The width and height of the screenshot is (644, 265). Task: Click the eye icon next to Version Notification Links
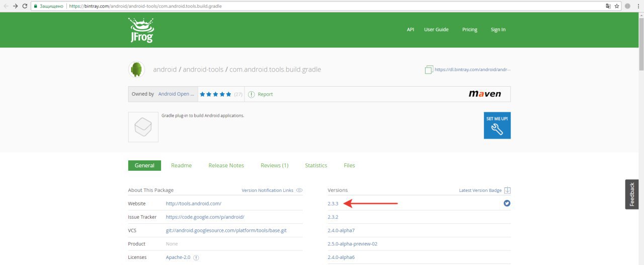coord(299,190)
